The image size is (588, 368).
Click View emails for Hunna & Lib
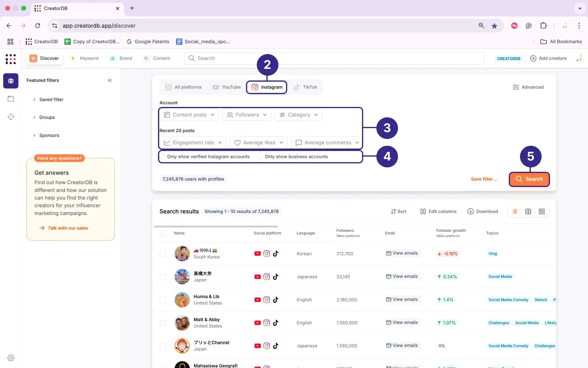tap(402, 300)
